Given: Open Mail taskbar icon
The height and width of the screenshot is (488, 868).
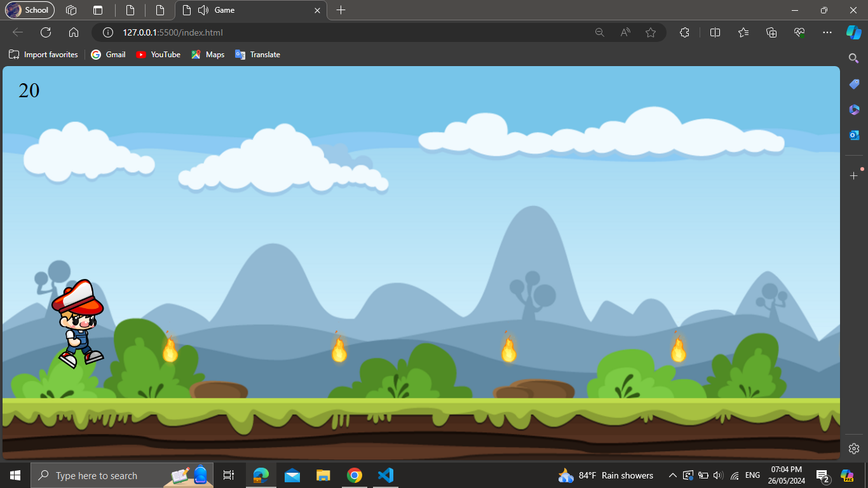Looking at the screenshot, I should click(292, 475).
